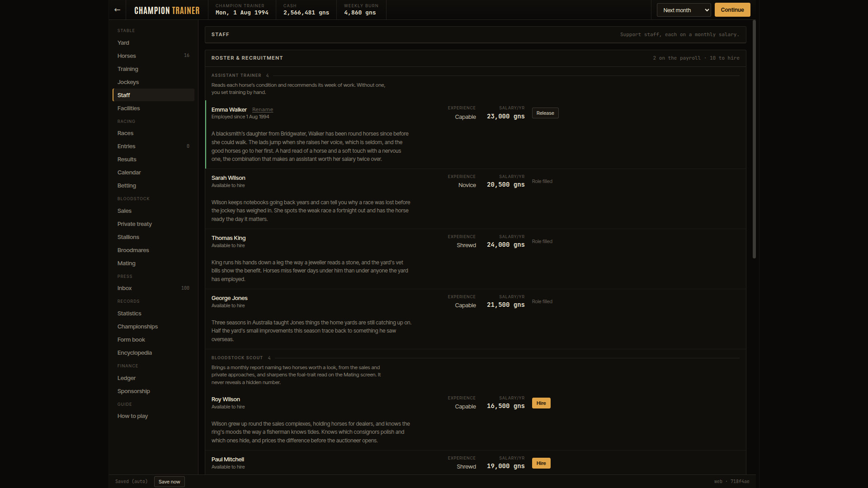This screenshot has width=868, height=488.
Task: Open the Form book
Action: (153, 340)
